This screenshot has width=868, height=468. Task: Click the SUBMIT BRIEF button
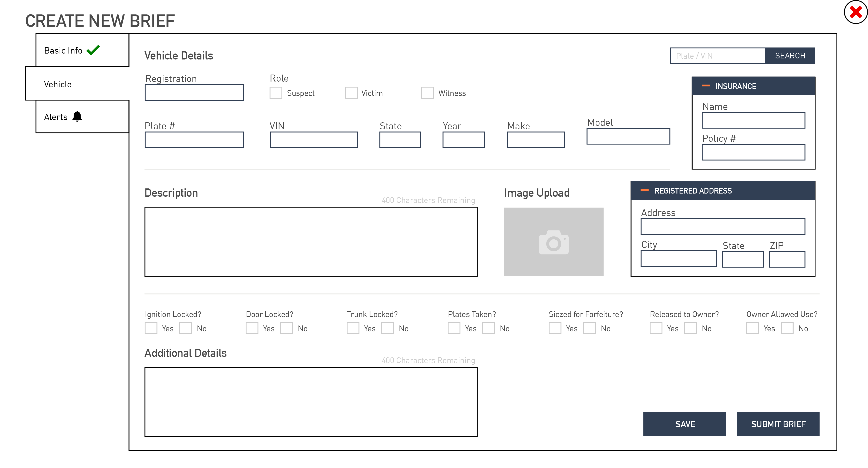tap(778, 424)
